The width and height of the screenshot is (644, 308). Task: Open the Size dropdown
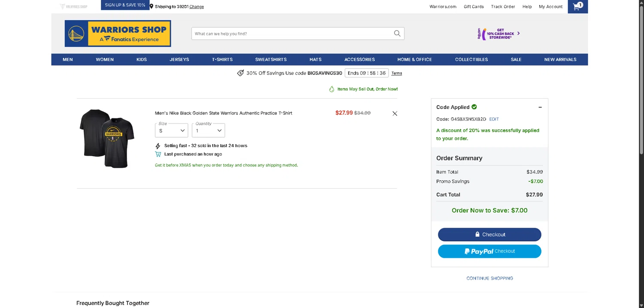(171, 130)
